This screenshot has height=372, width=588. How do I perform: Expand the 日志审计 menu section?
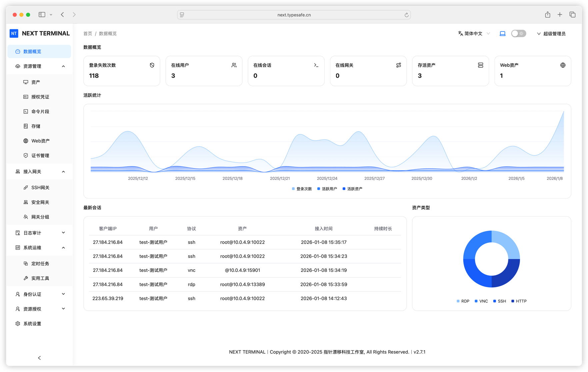(x=39, y=233)
